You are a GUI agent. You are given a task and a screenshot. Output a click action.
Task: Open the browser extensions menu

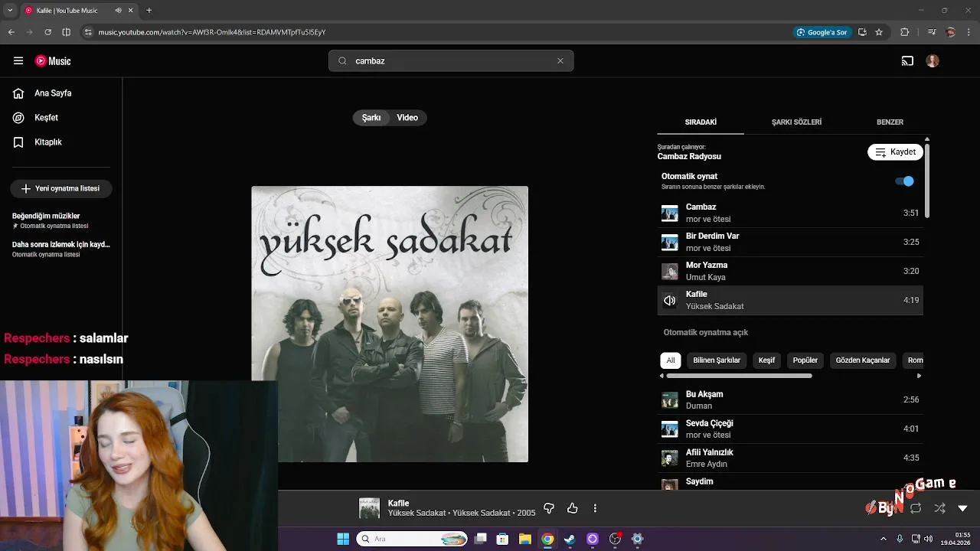(905, 32)
